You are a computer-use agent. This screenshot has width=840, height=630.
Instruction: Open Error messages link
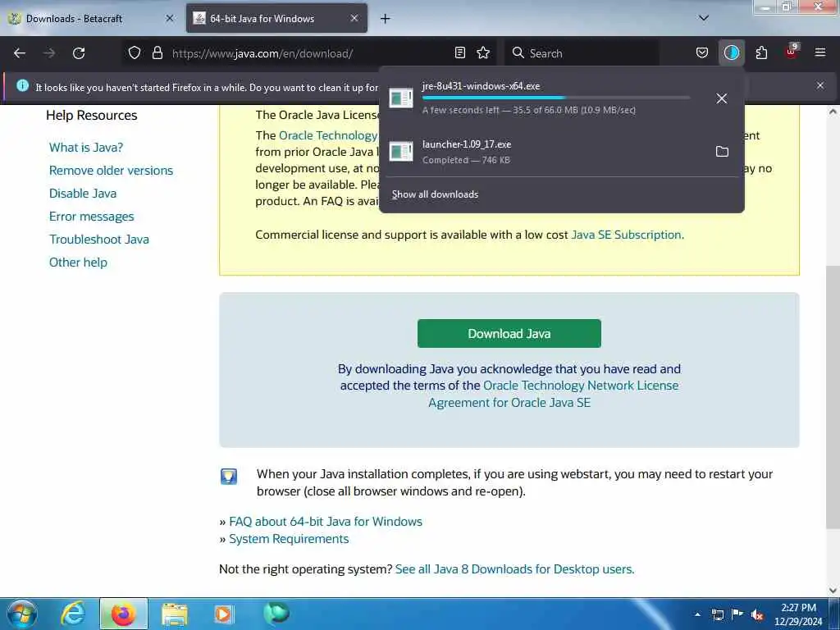92,217
